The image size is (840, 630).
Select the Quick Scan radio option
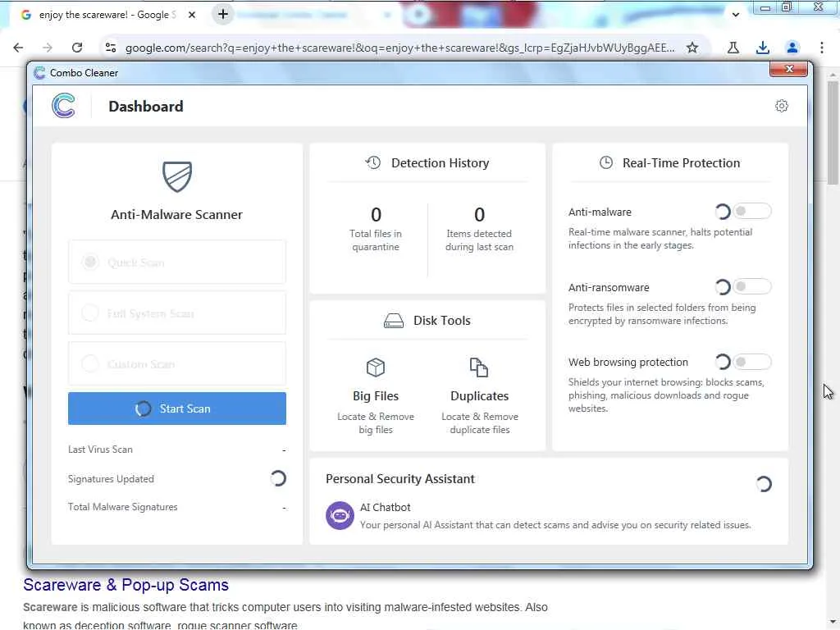coord(177,262)
